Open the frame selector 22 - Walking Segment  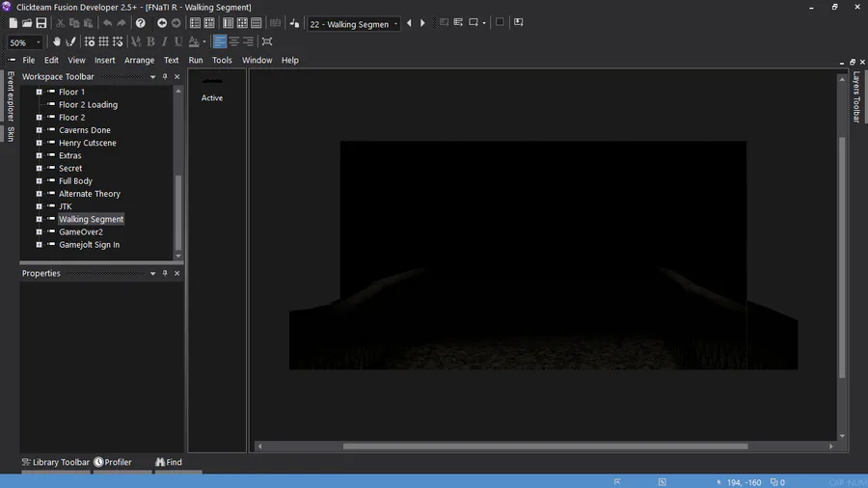(353, 24)
